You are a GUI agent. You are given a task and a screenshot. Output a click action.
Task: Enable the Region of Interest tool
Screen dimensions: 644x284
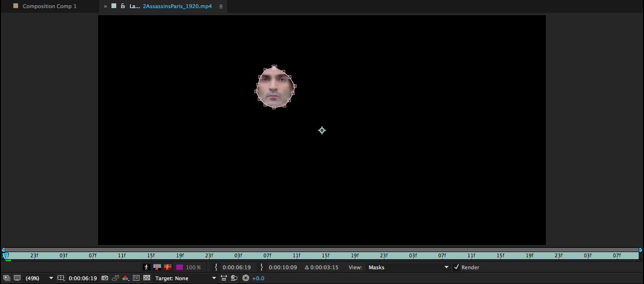(x=60, y=278)
